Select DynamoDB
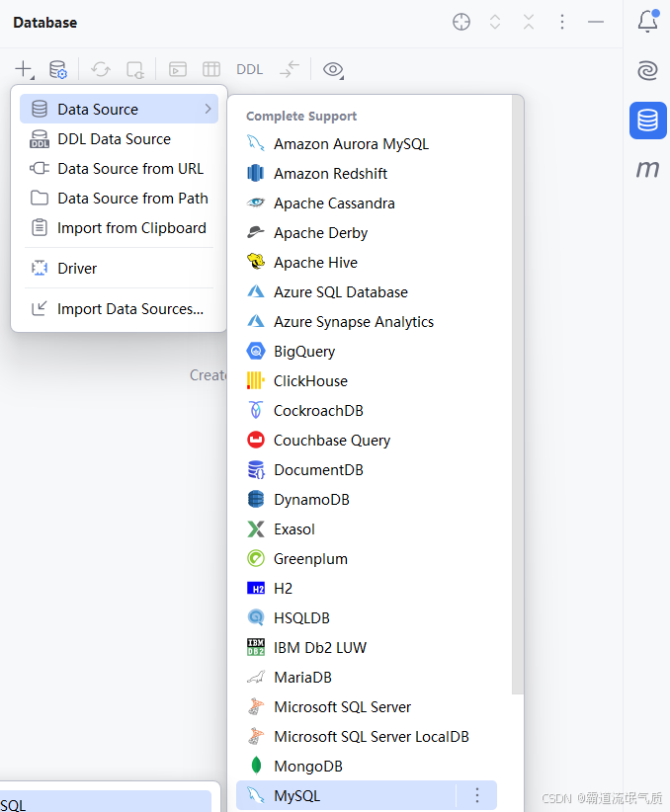Screen dimensions: 670x812 pos(367,500)
